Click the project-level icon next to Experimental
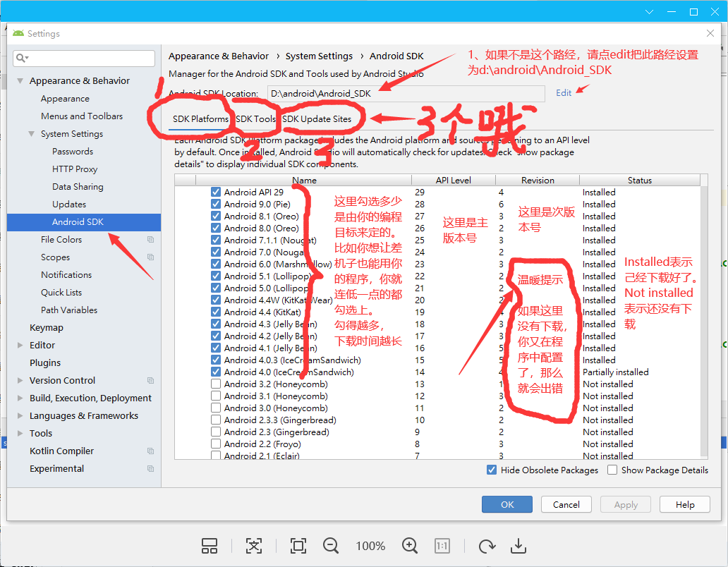 click(x=150, y=469)
